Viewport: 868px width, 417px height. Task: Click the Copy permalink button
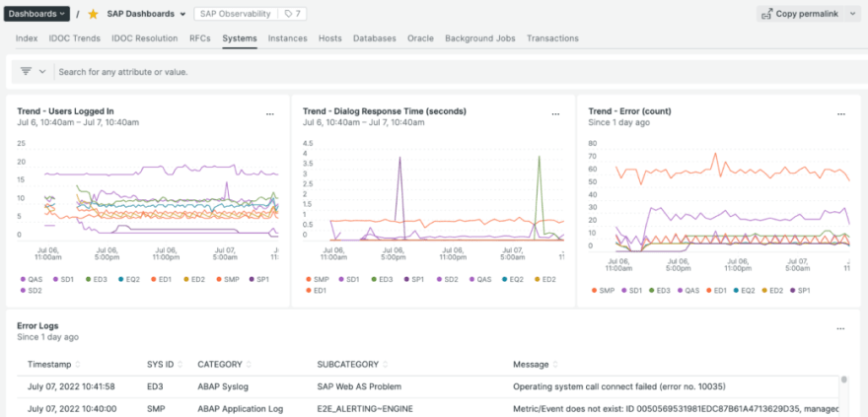800,14
